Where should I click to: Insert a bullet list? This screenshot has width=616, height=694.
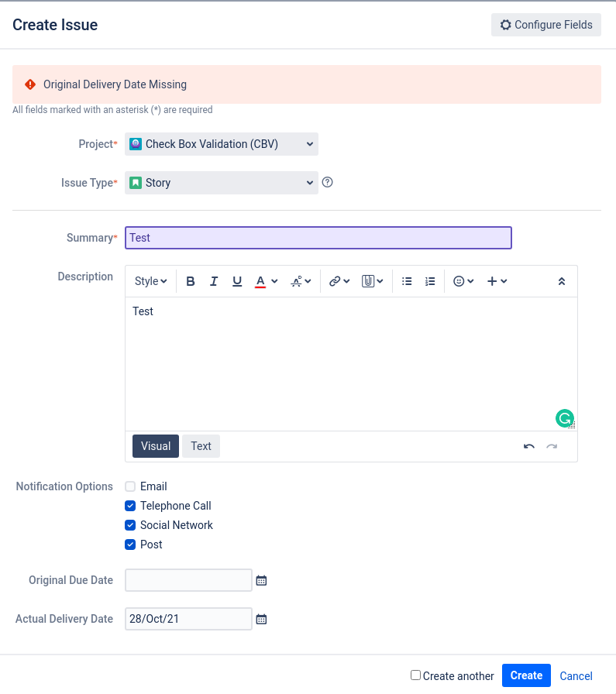pos(407,281)
